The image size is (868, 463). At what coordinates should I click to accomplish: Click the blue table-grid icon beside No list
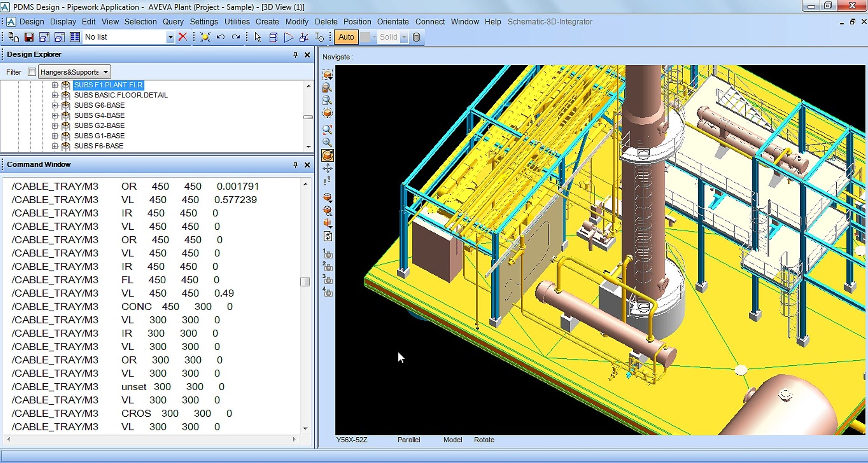75,37
